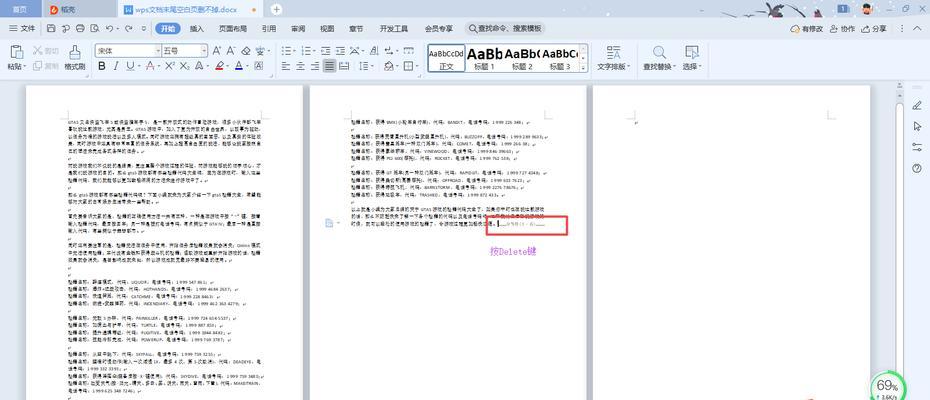Click the 有修改 cloud status button
Viewport: 930px width, 400px height.
coord(807,28)
